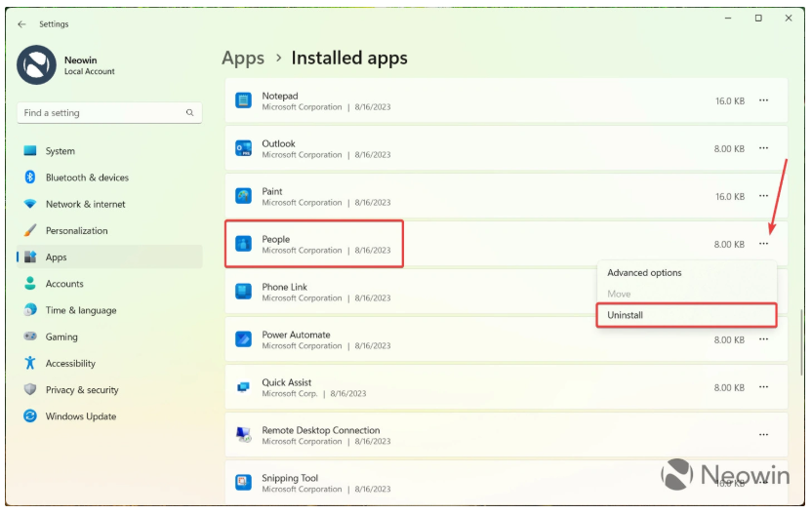
Task: Open the System settings category
Action: pos(109,151)
